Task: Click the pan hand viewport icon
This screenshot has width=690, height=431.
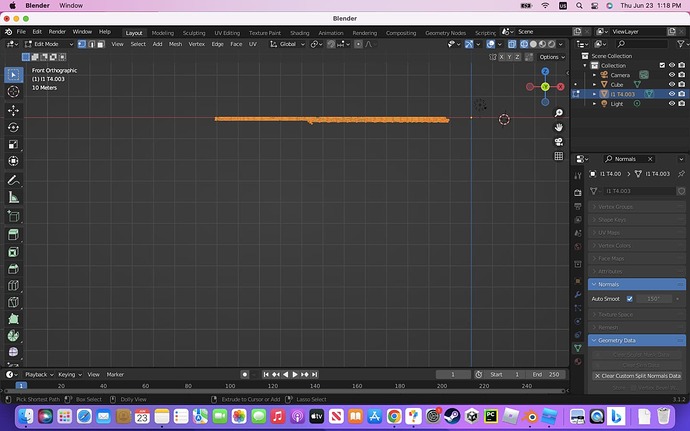Action: (559, 127)
